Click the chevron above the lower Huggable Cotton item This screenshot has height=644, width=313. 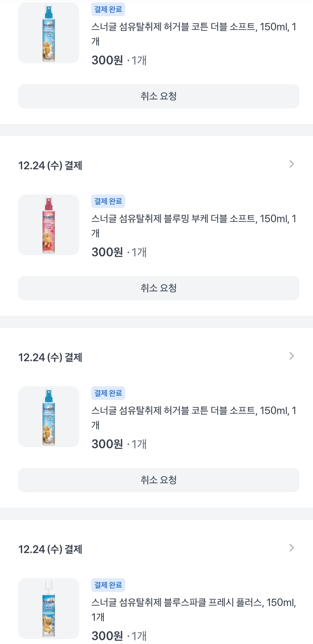(x=292, y=356)
